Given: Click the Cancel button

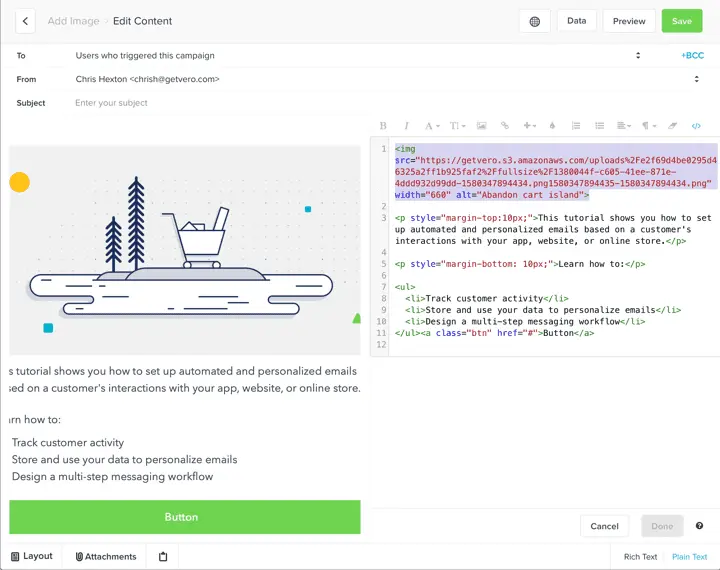Looking at the screenshot, I should [x=604, y=526].
